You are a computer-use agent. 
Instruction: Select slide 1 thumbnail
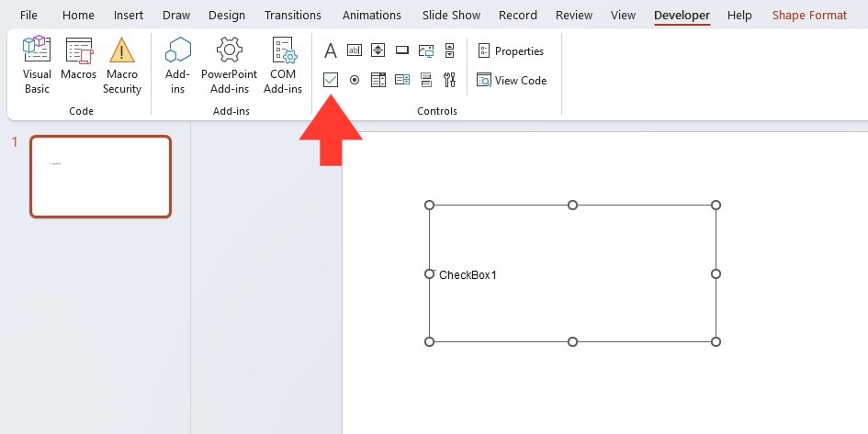(101, 176)
